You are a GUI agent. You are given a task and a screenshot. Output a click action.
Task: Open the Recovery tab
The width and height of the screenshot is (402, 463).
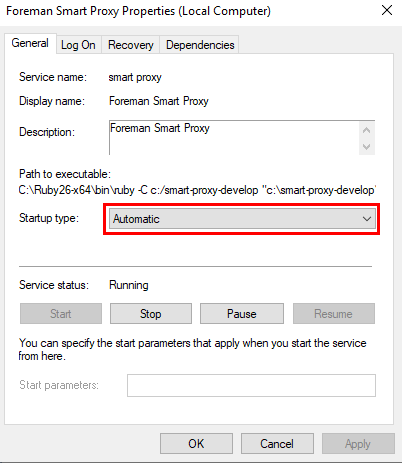[x=131, y=45]
